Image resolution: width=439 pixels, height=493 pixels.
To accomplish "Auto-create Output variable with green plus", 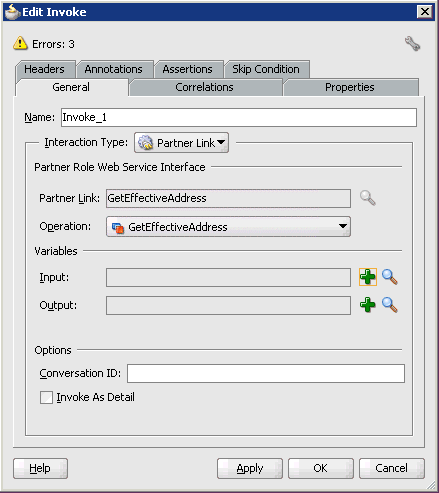I will (368, 305).
